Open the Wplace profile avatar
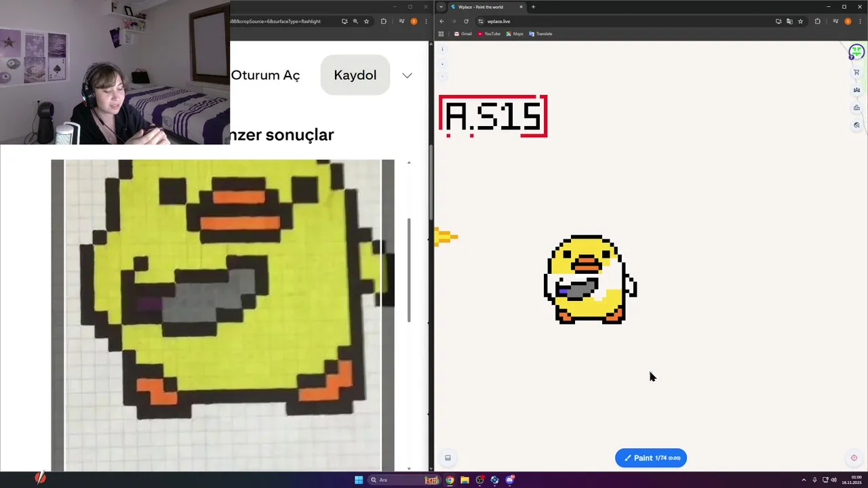The width and height of the screenshot is (868, 488). [856, 52]
